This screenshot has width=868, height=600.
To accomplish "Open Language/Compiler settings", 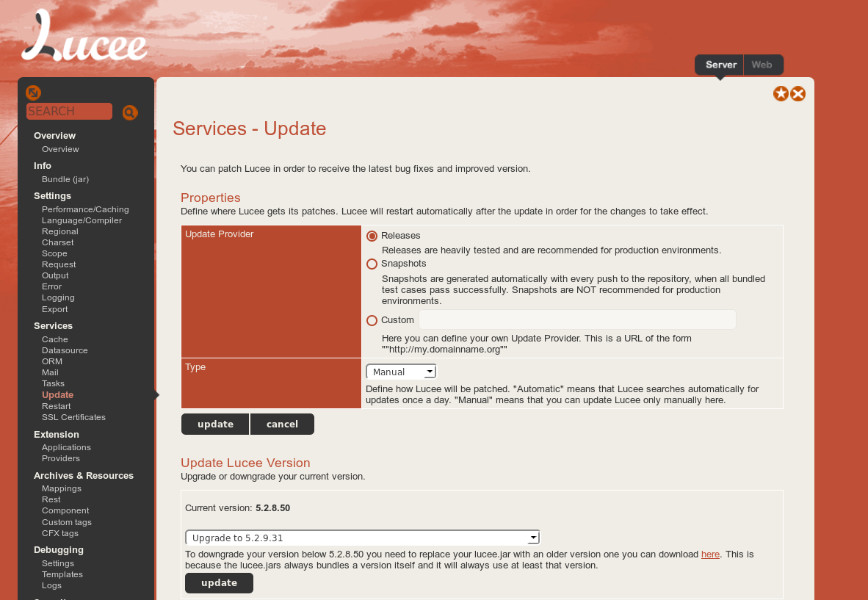I will (x=82, y=220).
